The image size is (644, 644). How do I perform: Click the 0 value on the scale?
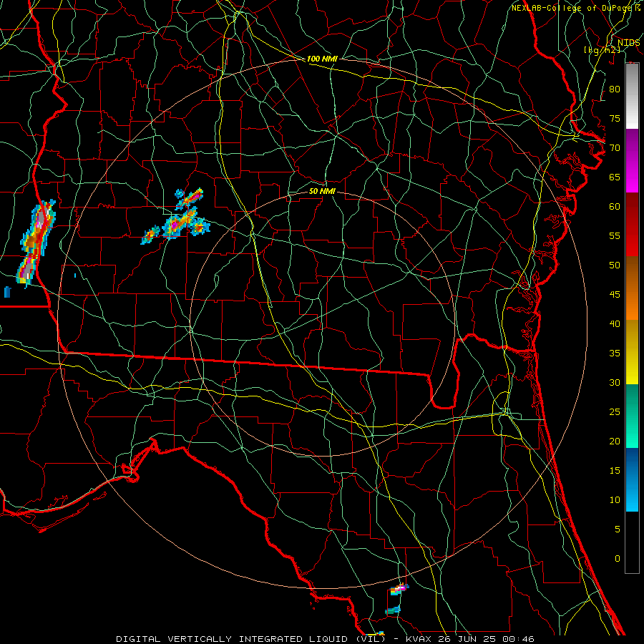point(618,559)
